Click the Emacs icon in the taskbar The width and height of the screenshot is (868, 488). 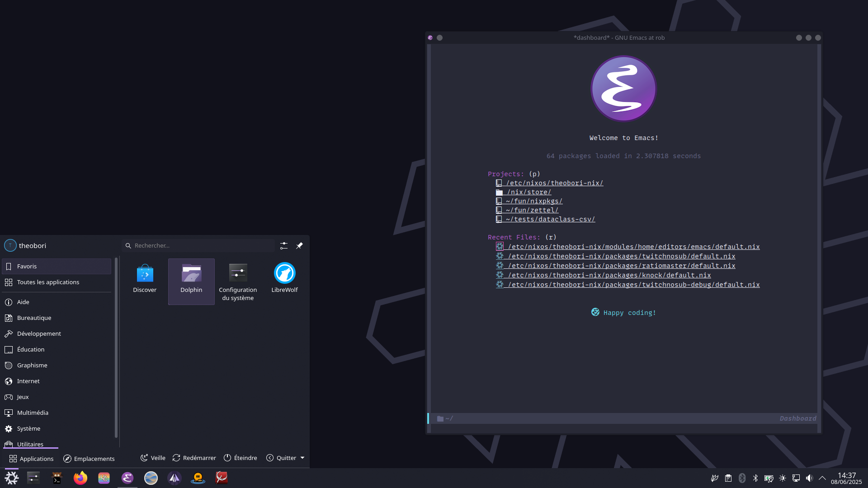[x=127, y=478]
